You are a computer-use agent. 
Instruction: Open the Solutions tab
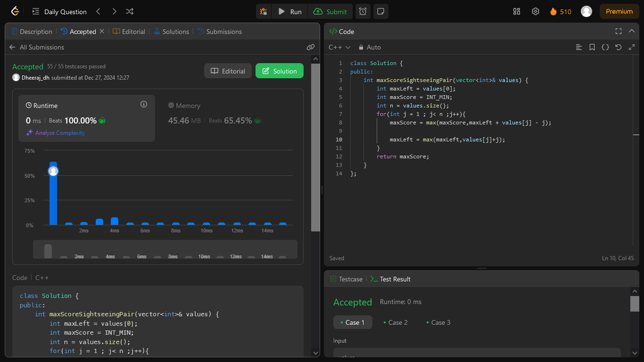click(172, 32)
